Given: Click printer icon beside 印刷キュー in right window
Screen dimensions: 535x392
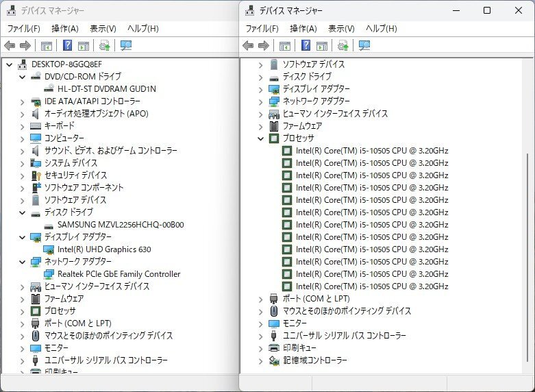Looking at the screenshot, I should [x=274, y=348].
